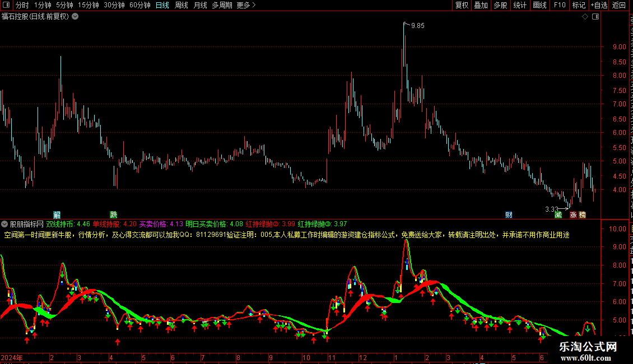Select the 5分钟 period tab
Viewport: 633px width, 364px height.
click(64, 5)
